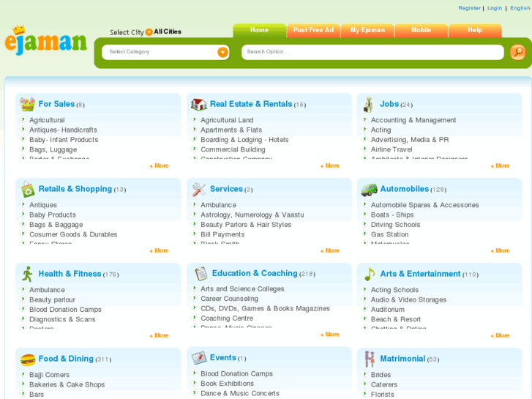532x399 pixels.
Task: Open Cosumer Goods & Durables
Action: point(73,235)
